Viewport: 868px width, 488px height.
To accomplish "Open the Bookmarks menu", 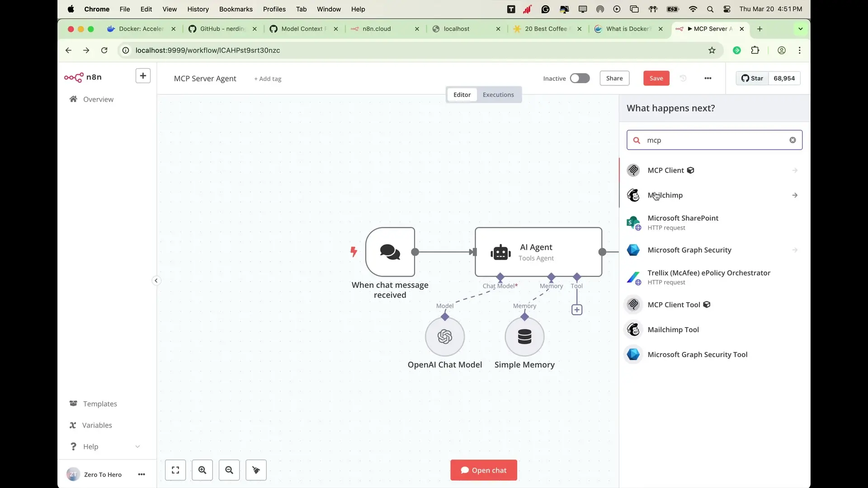I will pos(236,9).
